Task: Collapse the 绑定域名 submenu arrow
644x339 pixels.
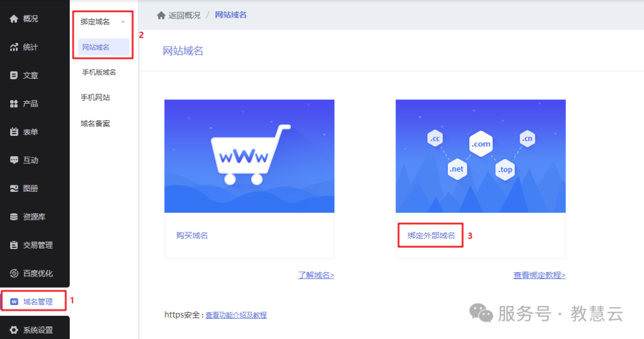Action: click(123, 22)
